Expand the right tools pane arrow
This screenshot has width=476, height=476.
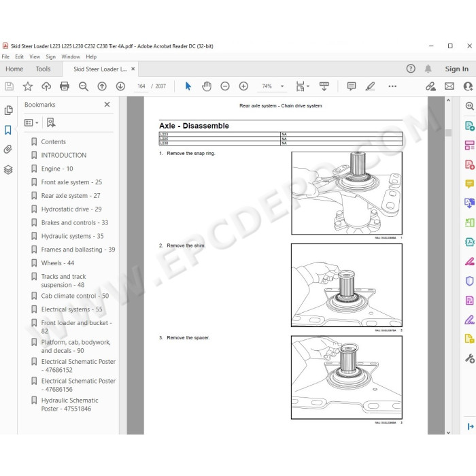[x=471, y=426]
